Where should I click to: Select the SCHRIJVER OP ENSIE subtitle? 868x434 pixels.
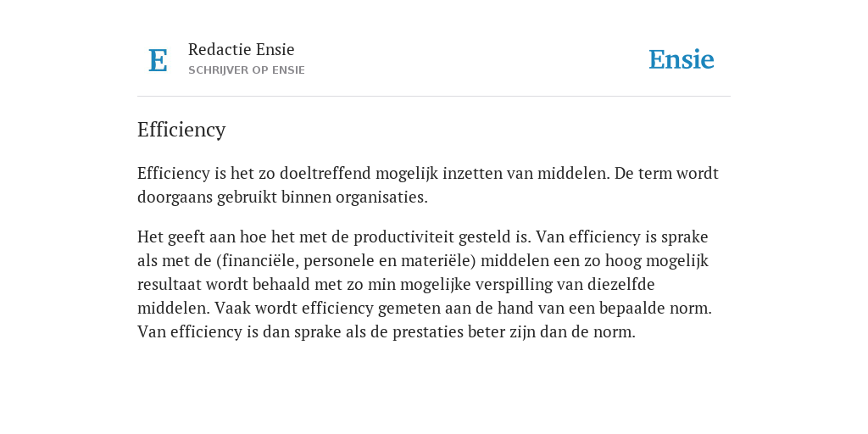click(x=247, y=70)
